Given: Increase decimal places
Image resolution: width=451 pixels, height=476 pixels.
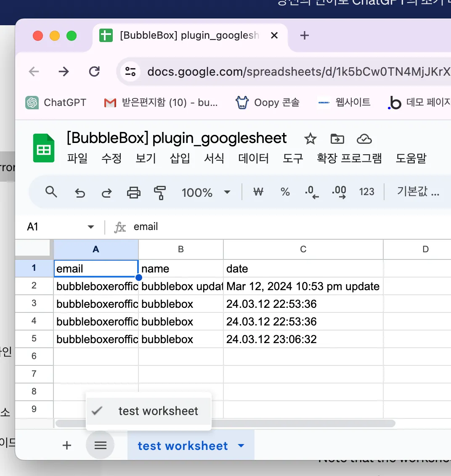Looking at the screenshot, I should click(339, 192).
